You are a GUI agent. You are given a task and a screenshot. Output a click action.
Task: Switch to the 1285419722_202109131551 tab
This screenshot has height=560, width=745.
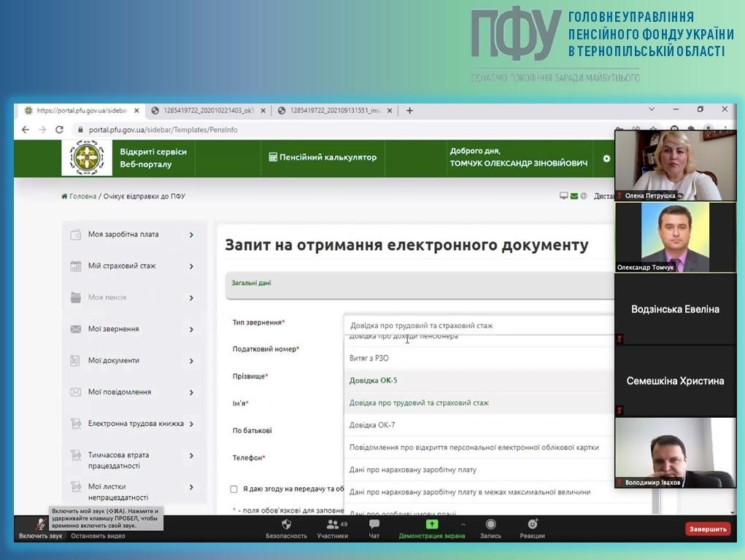pyautogui.click(x=335, y=111)
